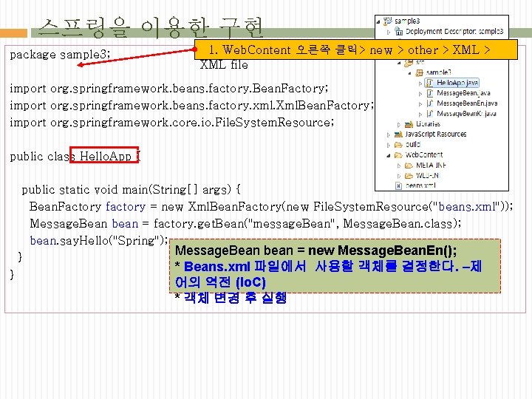Select MessageBeanEn.java in the tree
The height and width of the screenshot is (399, 532).
pyautogui.click(x=467, y=103)
